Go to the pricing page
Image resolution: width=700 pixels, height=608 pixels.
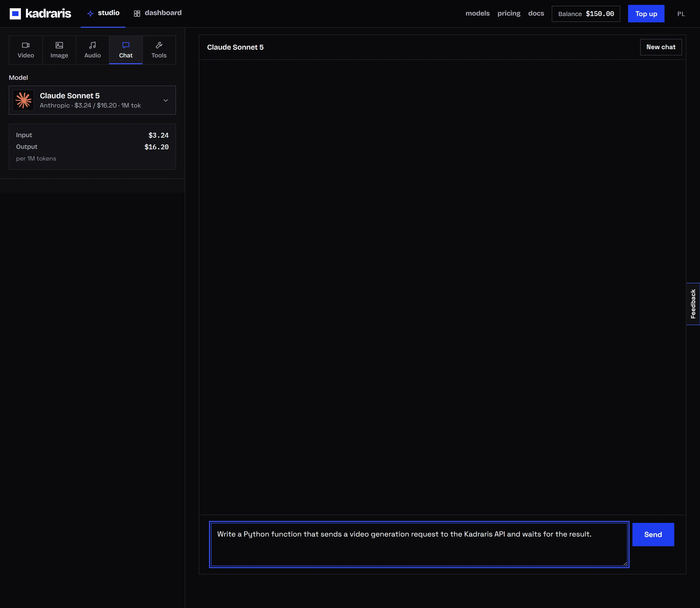pyautogui.click(x=509, y=13)
